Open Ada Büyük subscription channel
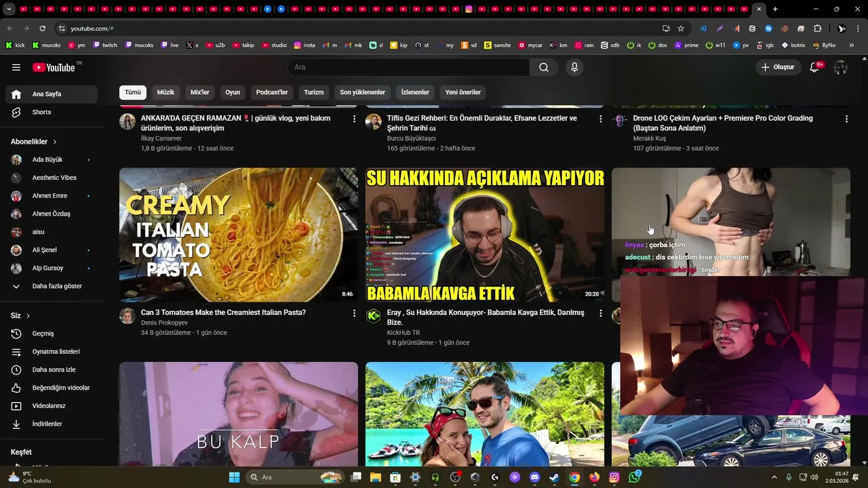The height and width of the screenshot is (488, 868). [52, 159]
